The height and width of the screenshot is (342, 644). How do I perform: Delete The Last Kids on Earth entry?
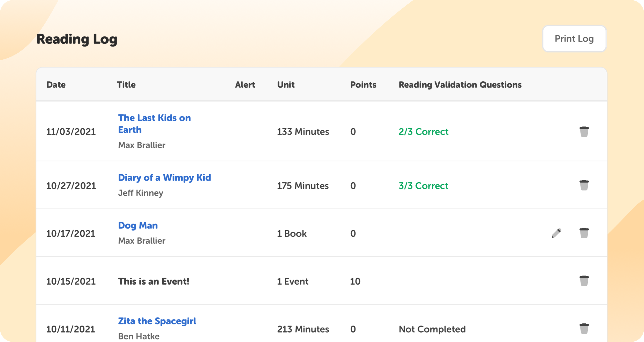(x=584, y=132)
